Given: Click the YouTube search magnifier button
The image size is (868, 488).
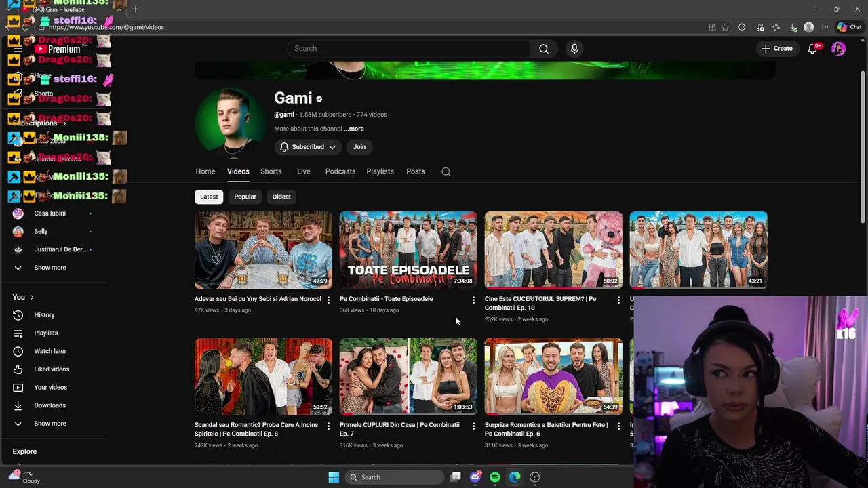Looking at the screenshot, I should (x=544, y=49).
